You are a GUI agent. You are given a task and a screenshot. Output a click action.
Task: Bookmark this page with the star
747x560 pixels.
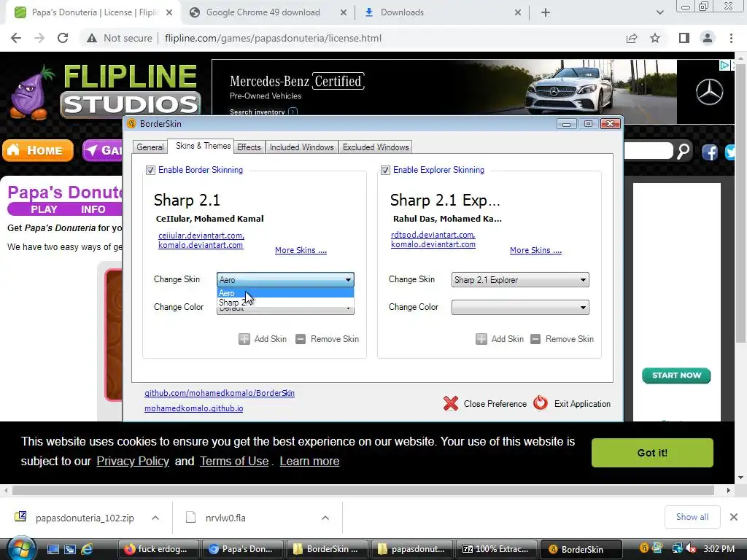(x=656, y=38)
